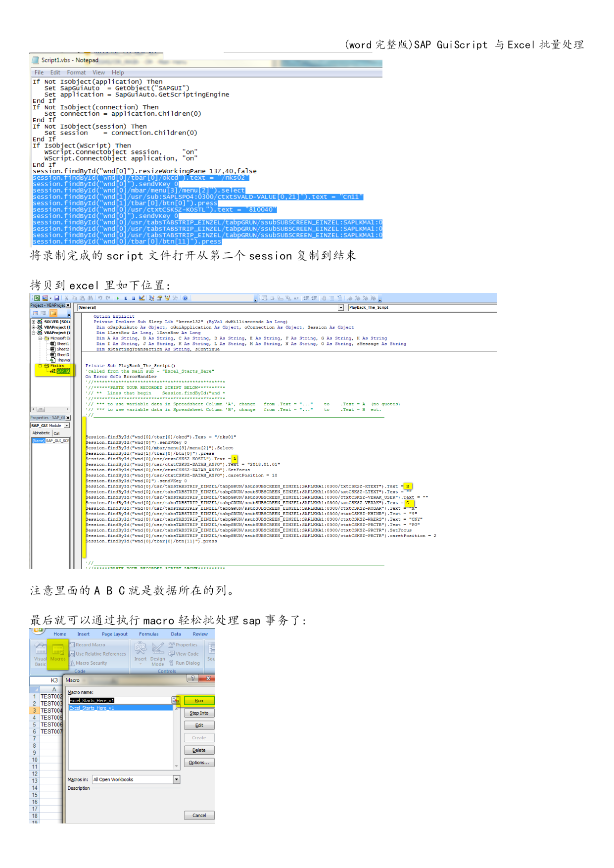Click the Macros ribbon button
This screenshot has width=614, height=868.
click(x=58, y=654)
